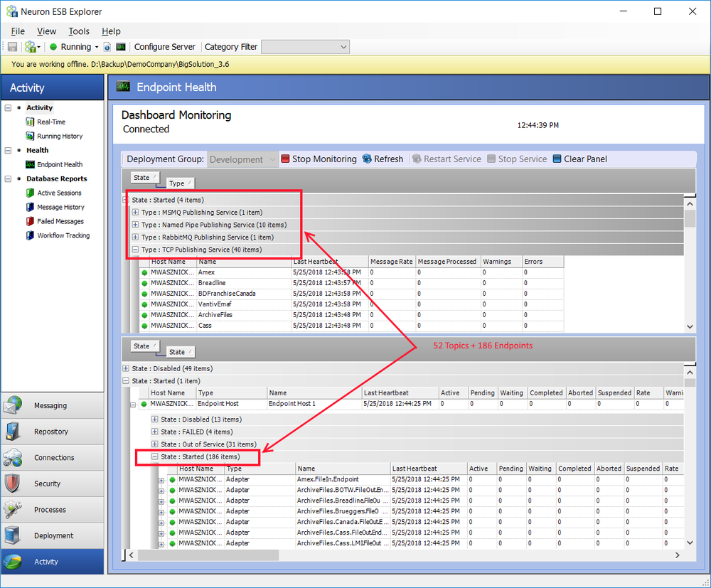Click the Stop Monitoring red icon button

[319, 159]
